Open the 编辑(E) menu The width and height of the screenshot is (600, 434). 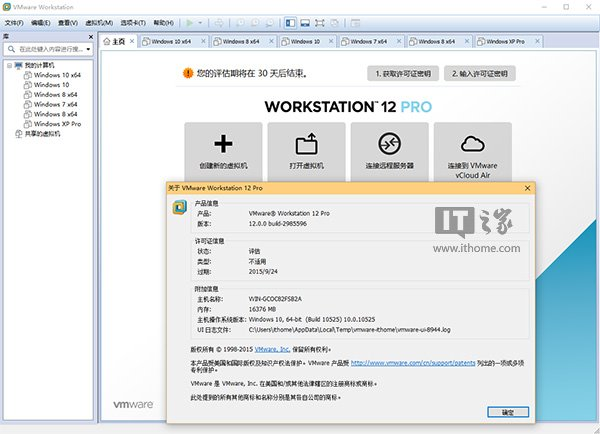click(x=41, y=23)
